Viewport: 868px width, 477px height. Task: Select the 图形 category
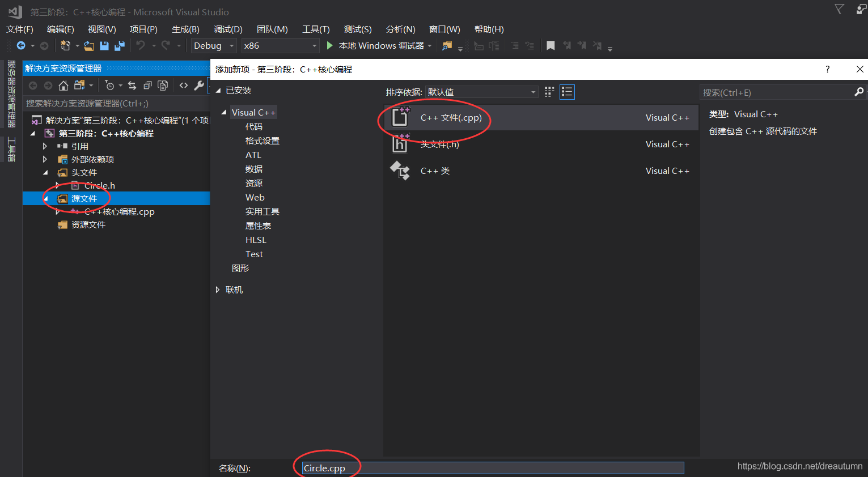240,269
